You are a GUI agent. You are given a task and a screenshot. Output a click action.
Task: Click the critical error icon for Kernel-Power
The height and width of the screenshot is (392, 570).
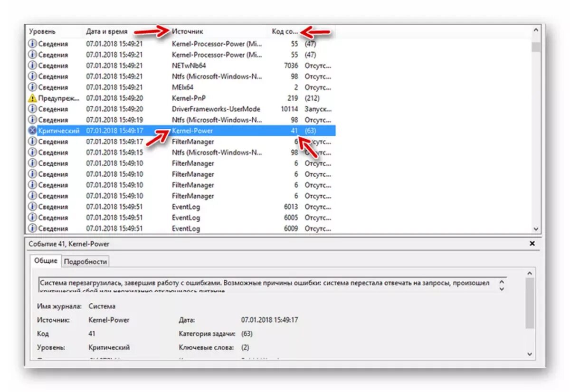pyautogui.click(x=32, y=131)
